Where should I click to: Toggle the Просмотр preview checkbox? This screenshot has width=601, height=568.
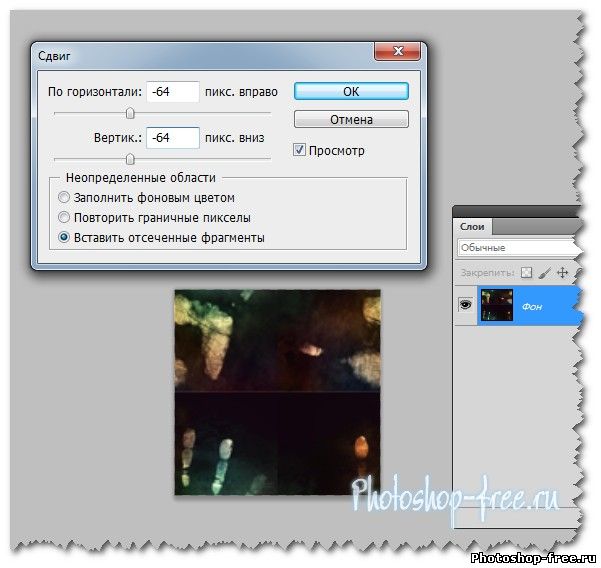pos(299,150)
